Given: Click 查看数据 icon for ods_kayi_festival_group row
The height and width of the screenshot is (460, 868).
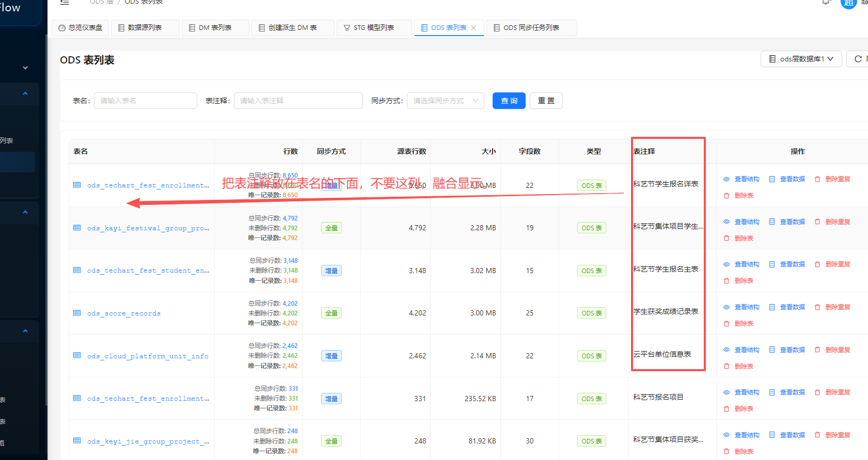Looking at the screenshot, I should [x=772, y=222].
